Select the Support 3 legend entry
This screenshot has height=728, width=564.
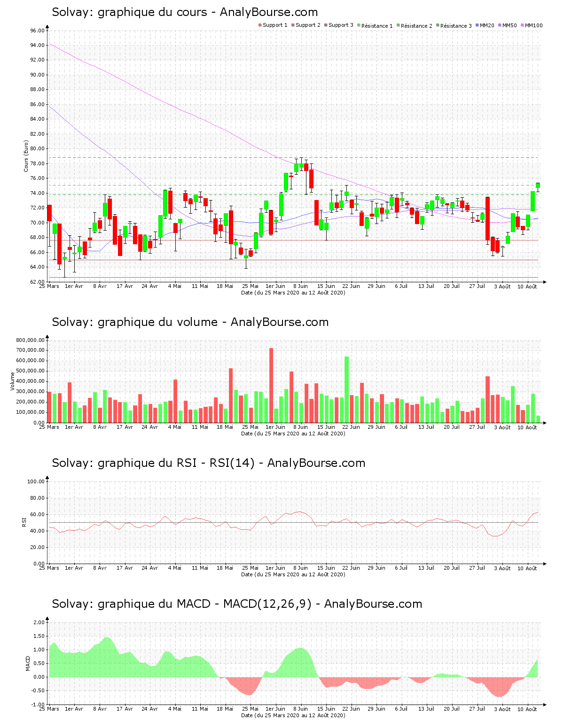[338, 25]
